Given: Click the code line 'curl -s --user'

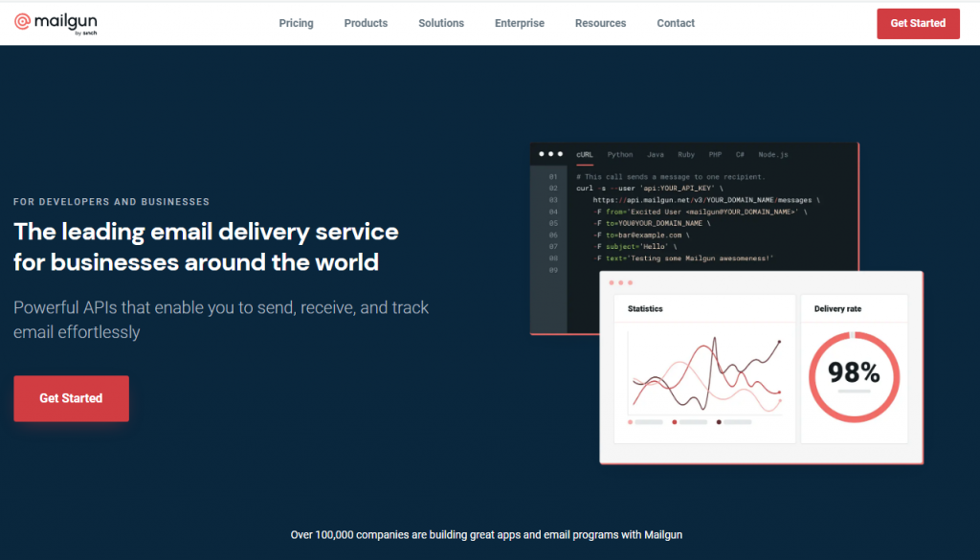Looking at the screenshot, I should (x=650, y=189).
